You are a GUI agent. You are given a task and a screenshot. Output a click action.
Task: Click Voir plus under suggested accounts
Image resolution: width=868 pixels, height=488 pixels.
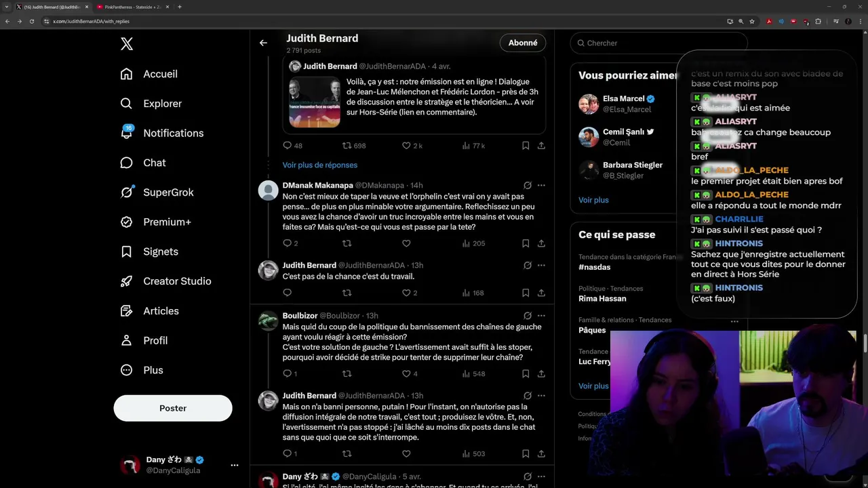[x=593, y=200]
